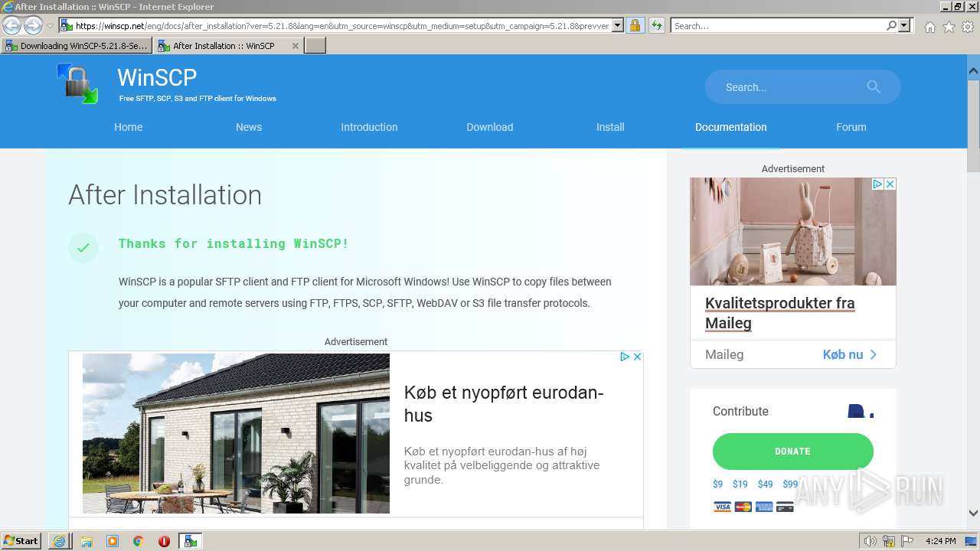Open the Action Center flag icon
This screenshot has height=551, width=980.
point(906,541)
